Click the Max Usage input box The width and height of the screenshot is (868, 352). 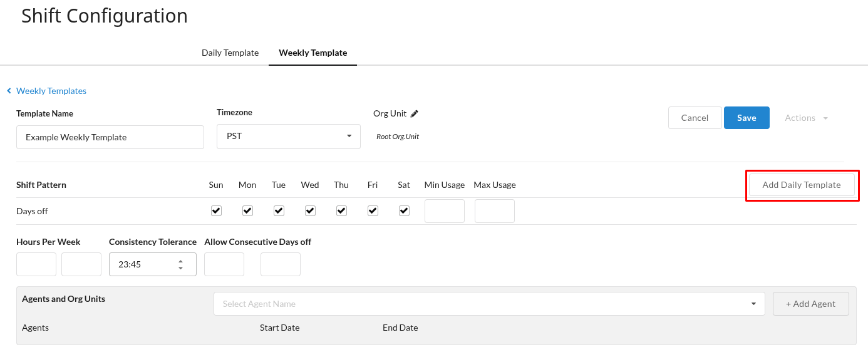pyautogui.click(x=494, y=211)
